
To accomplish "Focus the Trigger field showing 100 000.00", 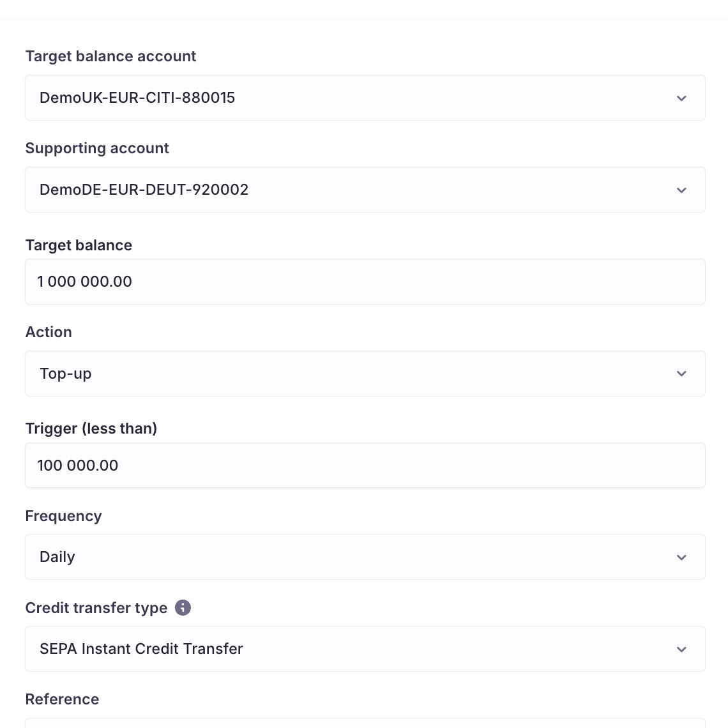I will tap(365, 465).
